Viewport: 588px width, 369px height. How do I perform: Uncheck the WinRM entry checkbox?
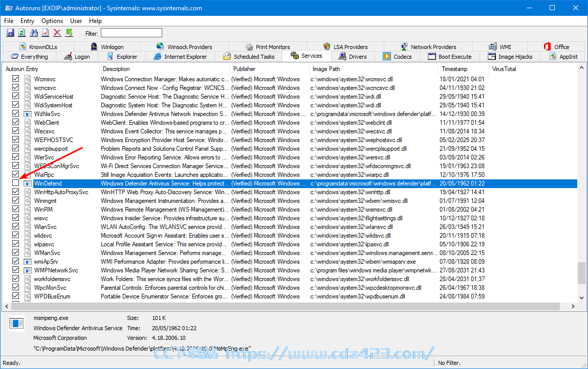[15, 209]
